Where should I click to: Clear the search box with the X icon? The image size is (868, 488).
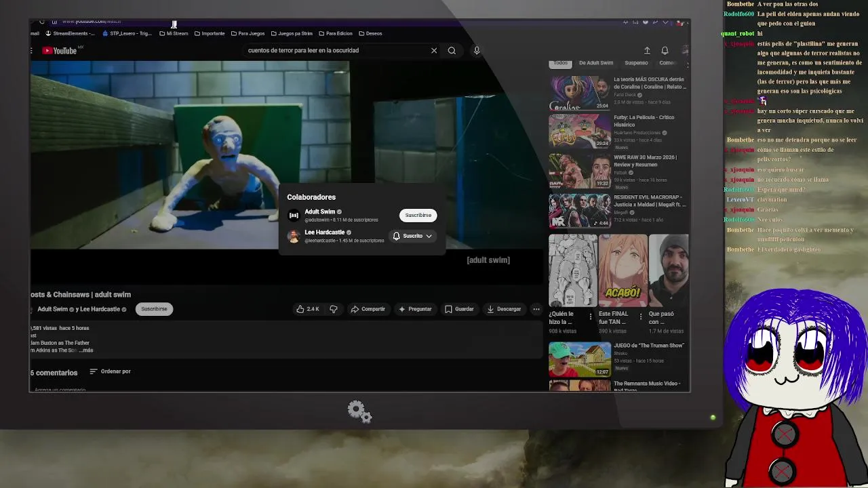[434, 50]
